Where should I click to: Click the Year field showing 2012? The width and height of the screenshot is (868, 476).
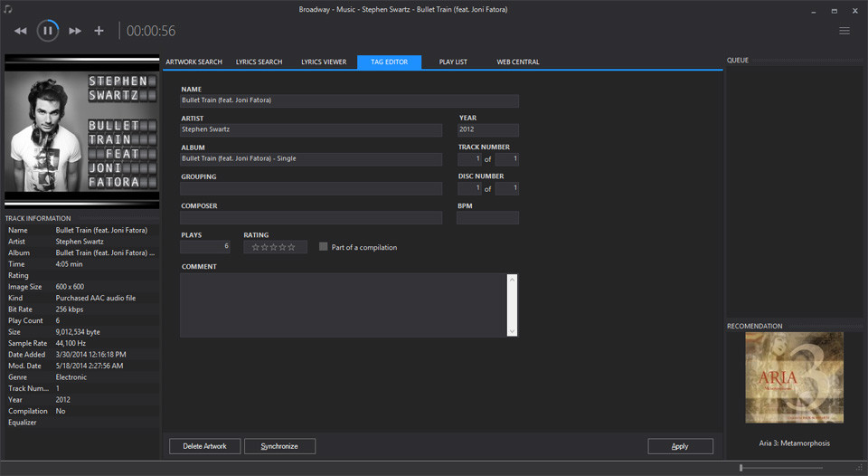pos(487,129)
